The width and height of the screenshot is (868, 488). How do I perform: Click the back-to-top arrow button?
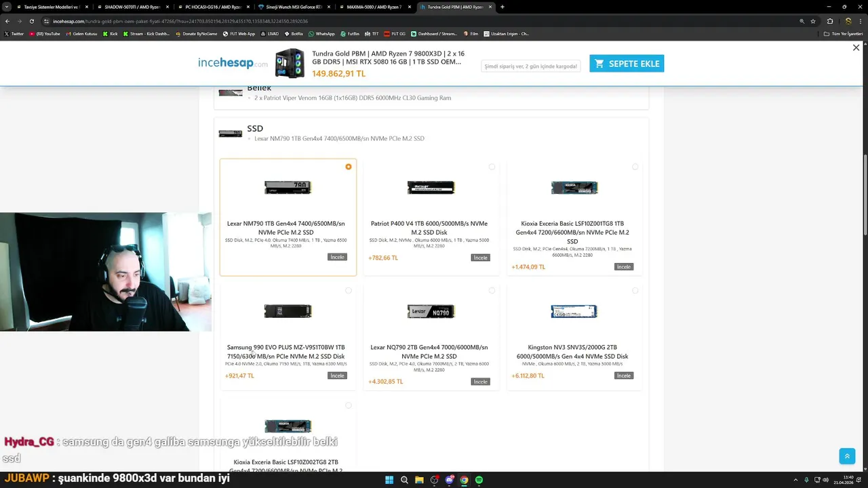pos(847,456)
